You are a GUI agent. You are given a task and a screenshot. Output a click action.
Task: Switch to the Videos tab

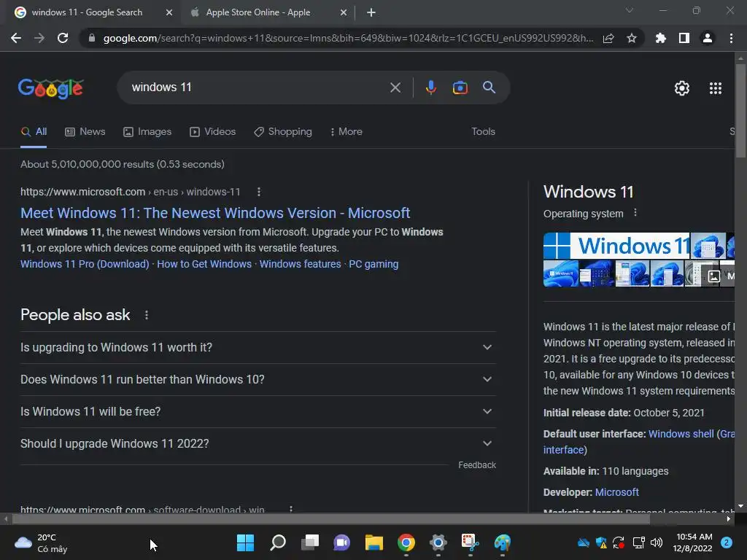click(212, 132)
